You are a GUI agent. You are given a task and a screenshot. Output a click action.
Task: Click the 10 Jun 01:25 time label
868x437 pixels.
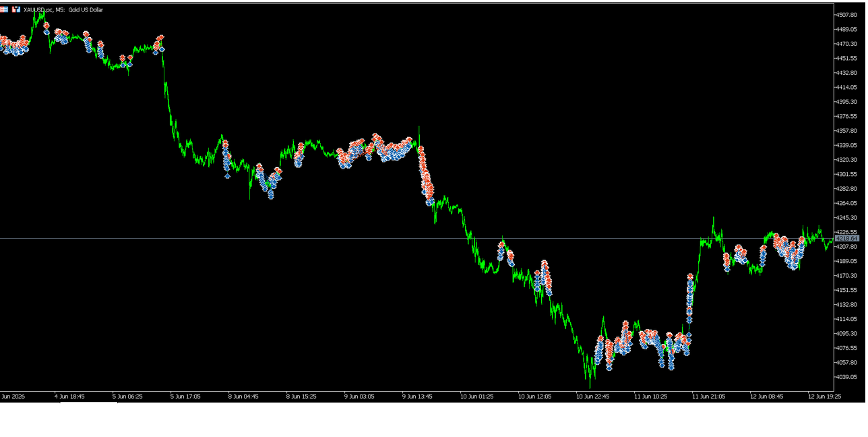click(x=477, y=397)
